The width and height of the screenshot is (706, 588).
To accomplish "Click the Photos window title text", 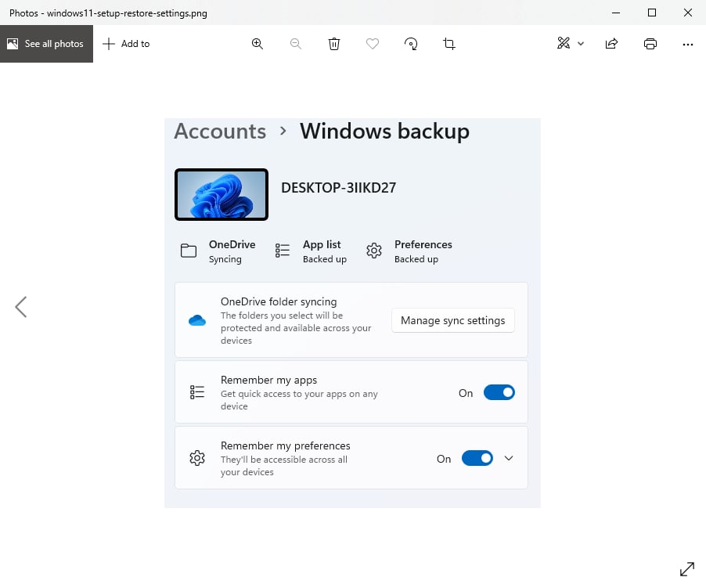I will pyautogui.click(x=108, y=13).
